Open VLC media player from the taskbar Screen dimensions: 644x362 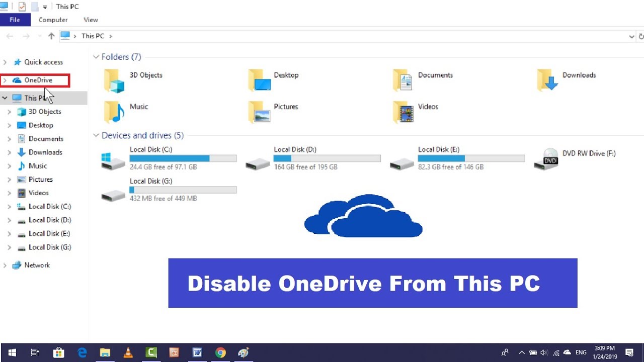[x=128, y=352]
